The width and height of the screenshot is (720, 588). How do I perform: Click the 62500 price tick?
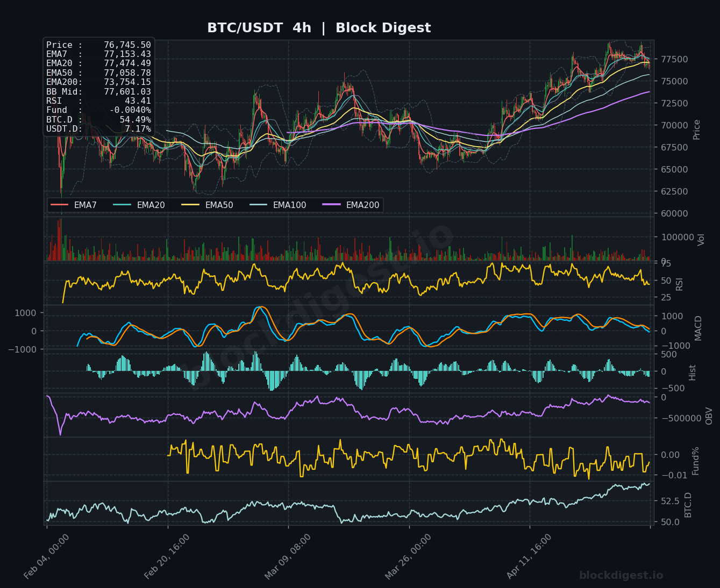[673, 191]
